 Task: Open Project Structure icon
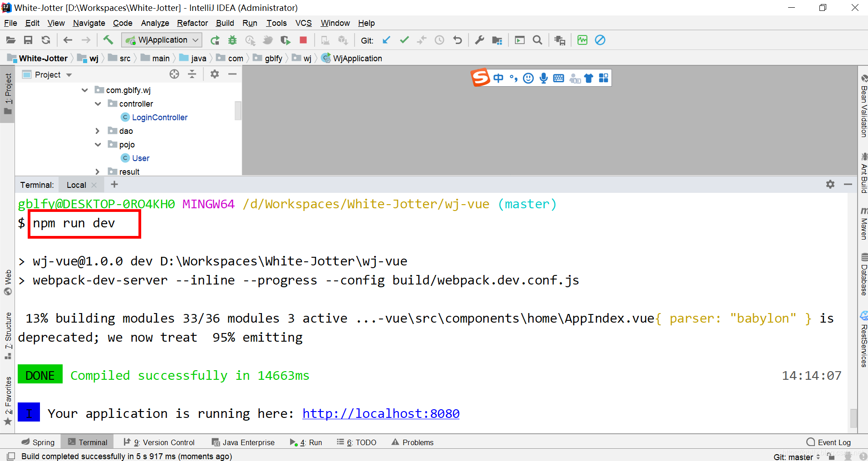click(x=497, y=40)
